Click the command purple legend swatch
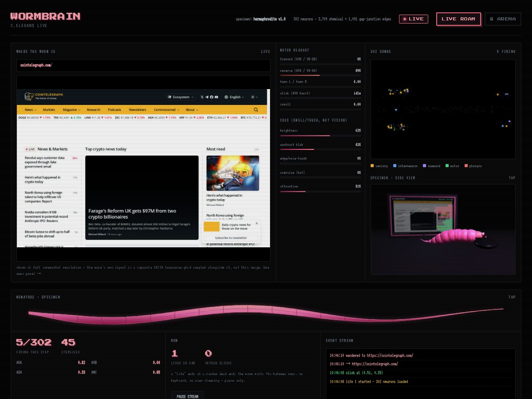Image resolution: width=532 pixels, height=399 pixels. pyautogui.click(x=424, y=166)
